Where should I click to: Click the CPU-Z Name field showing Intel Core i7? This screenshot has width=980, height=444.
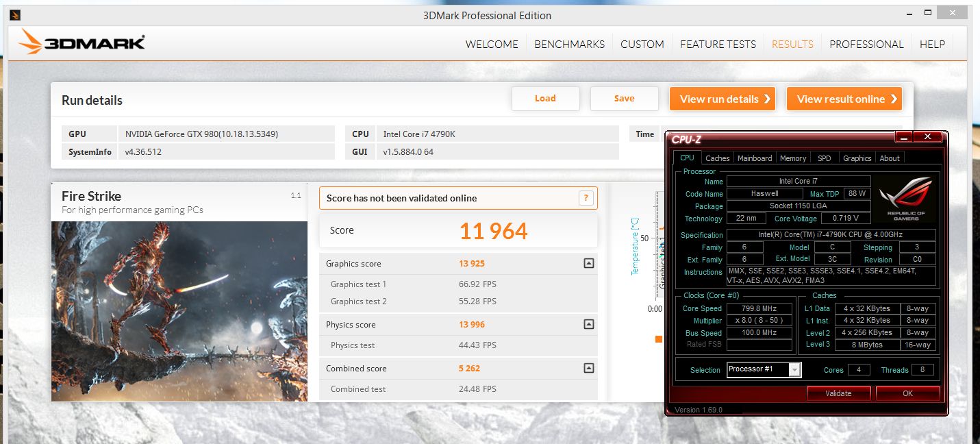pyautogui.click(x=799, y=182)
